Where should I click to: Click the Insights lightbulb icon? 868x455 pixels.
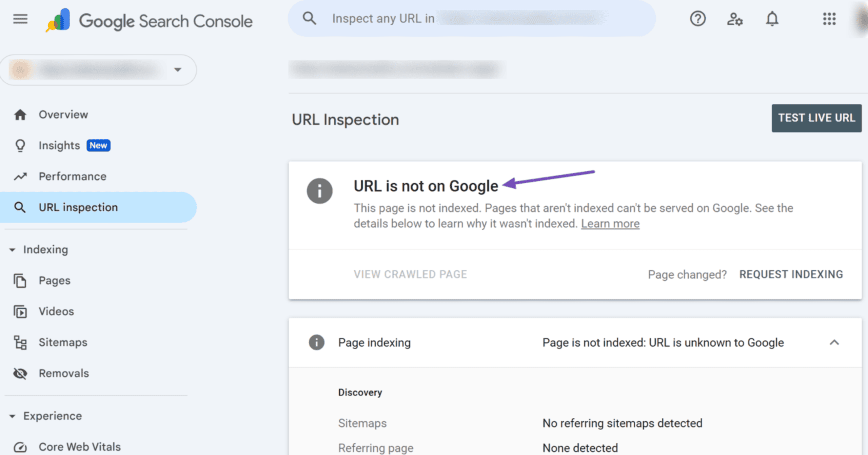(x=20, y=146)
